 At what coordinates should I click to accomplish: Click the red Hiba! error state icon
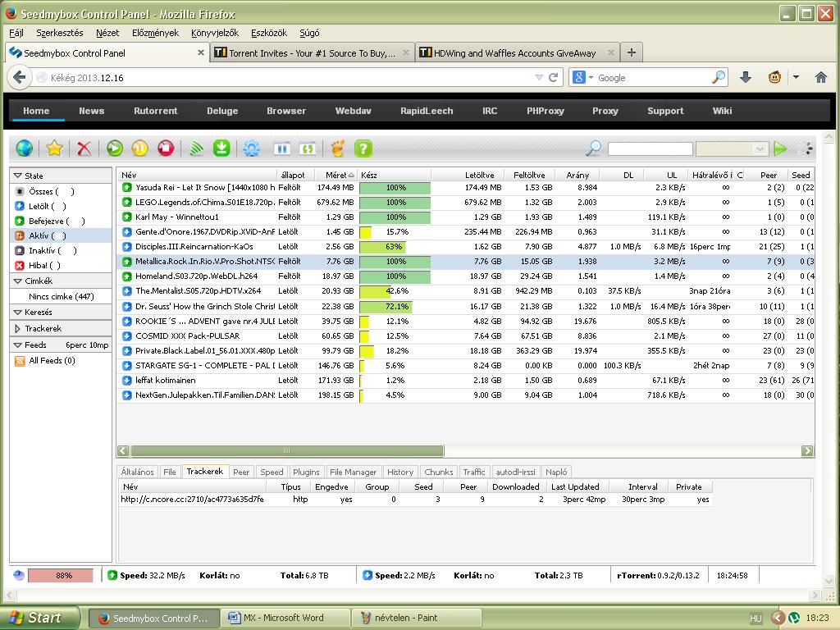(20, 265)
